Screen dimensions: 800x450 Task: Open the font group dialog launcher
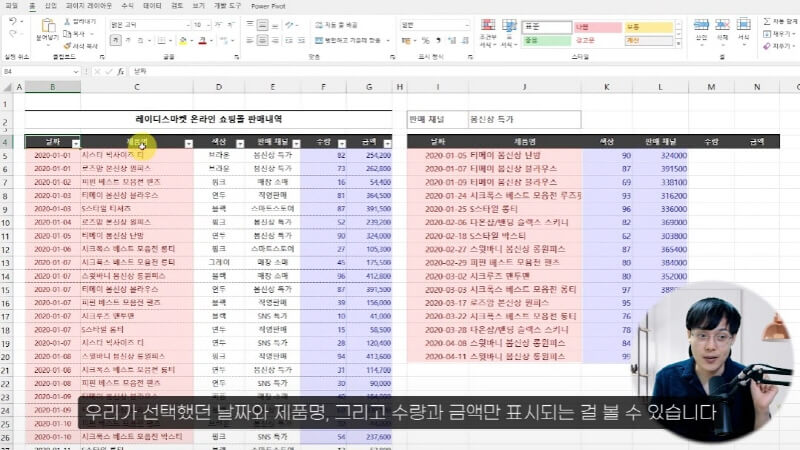tap(236, 57)
